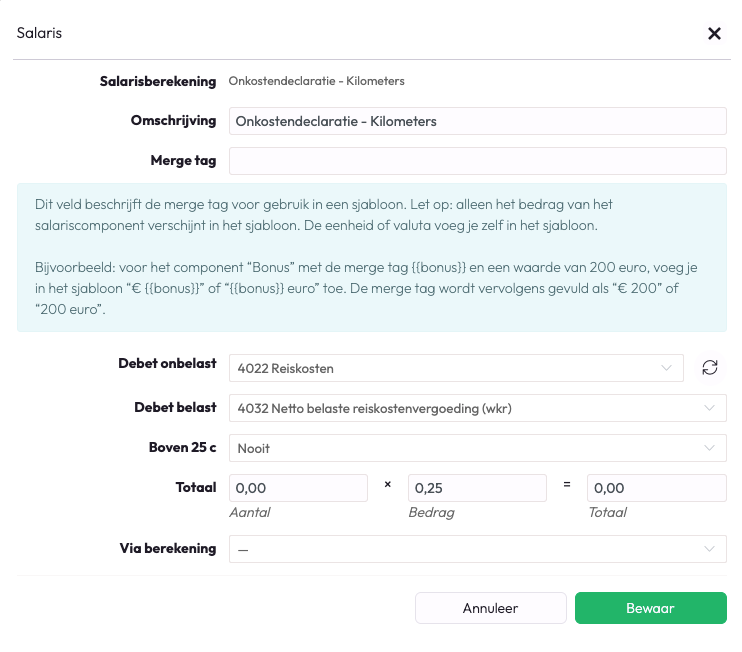Click the Salarisberekening value text
This screenshot has width=742, height=652.
tap(316, 81)
